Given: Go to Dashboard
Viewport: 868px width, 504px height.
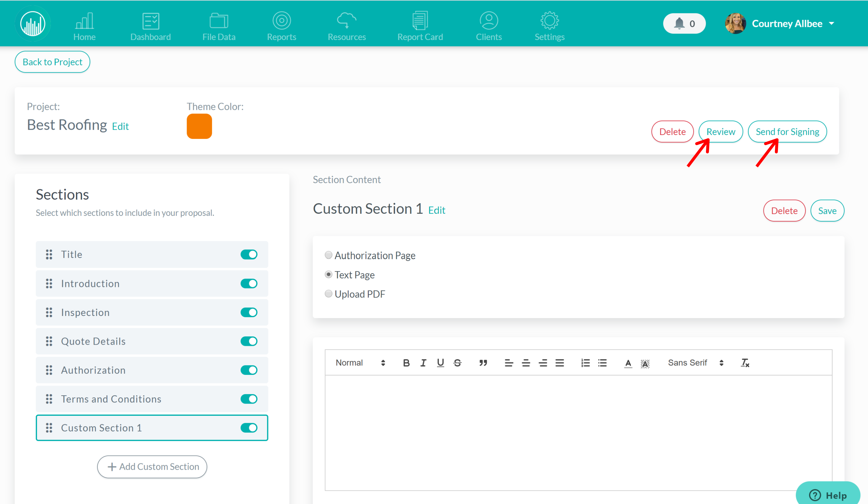Looking at the screenshot, I should pyautogui.click(x=150, y=27).
